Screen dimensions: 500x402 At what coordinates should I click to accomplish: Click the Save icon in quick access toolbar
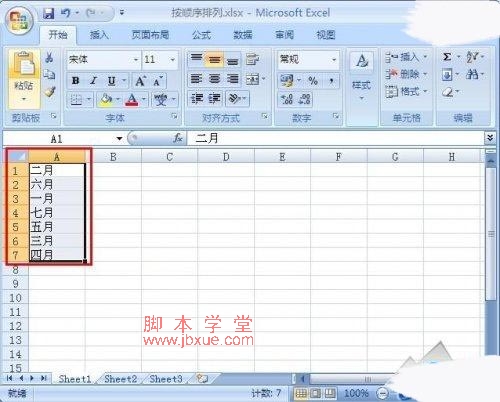tap(49, 13)
